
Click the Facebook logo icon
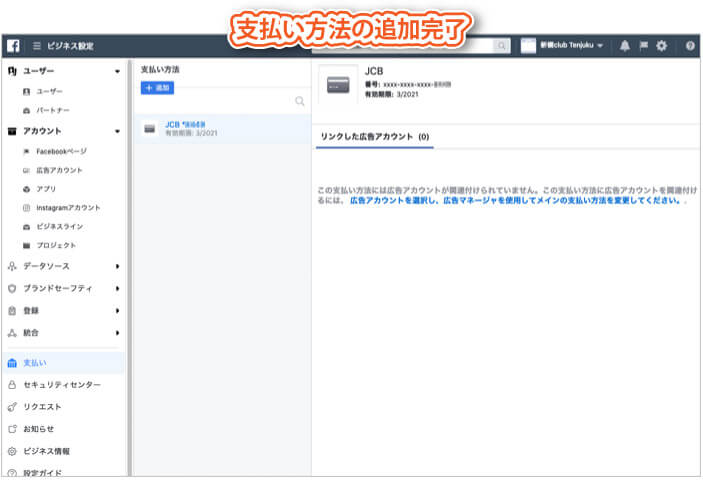click(x=13, y=46)
